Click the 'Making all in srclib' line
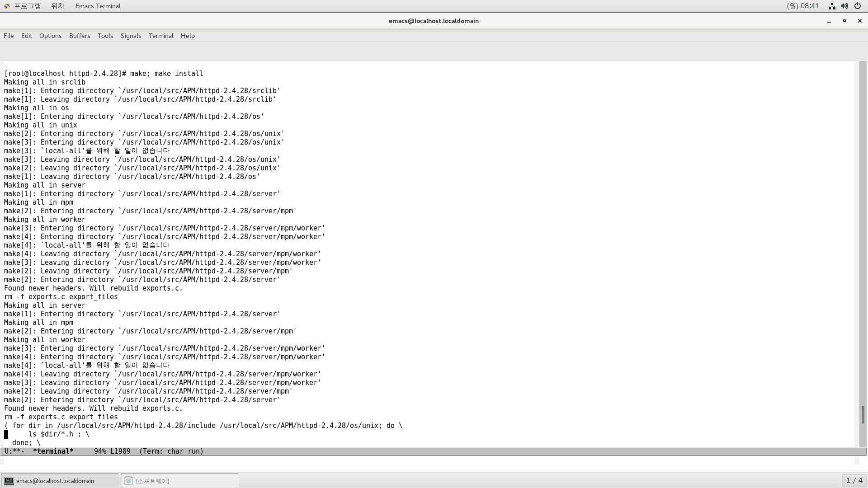This screenshot has height=488, width=868. (45, 82)
